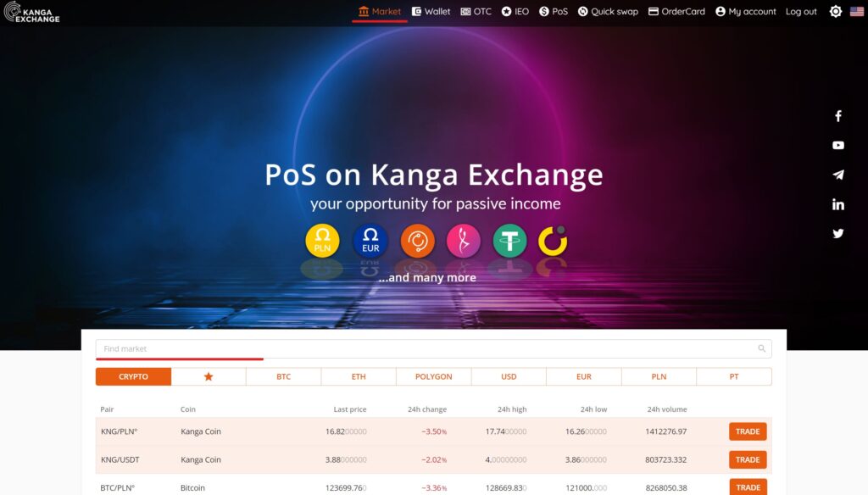Switch to the EUR market tab
Image resolution: width=868 pixels, height=495 pixels.
(x=584, y=376)
